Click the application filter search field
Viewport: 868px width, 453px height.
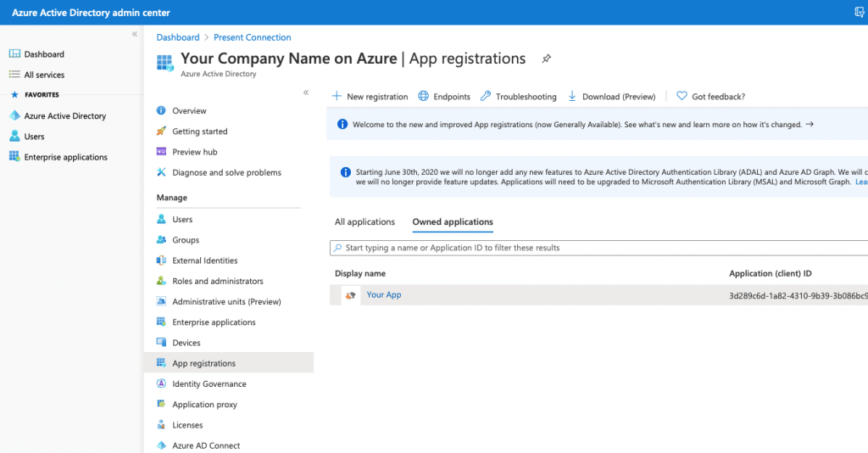[599, 248]
